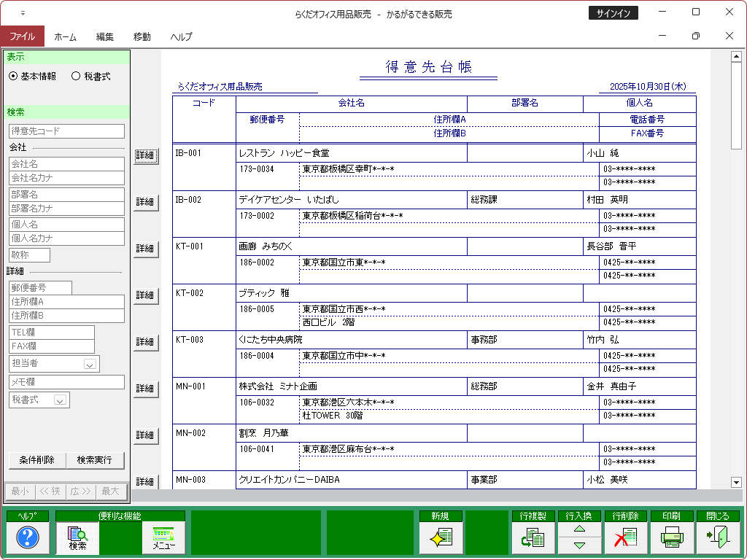Click the 行削除 delete row icon
Image resolution: width=747 pixels, height=560 pixels.
tap(625, 538)
